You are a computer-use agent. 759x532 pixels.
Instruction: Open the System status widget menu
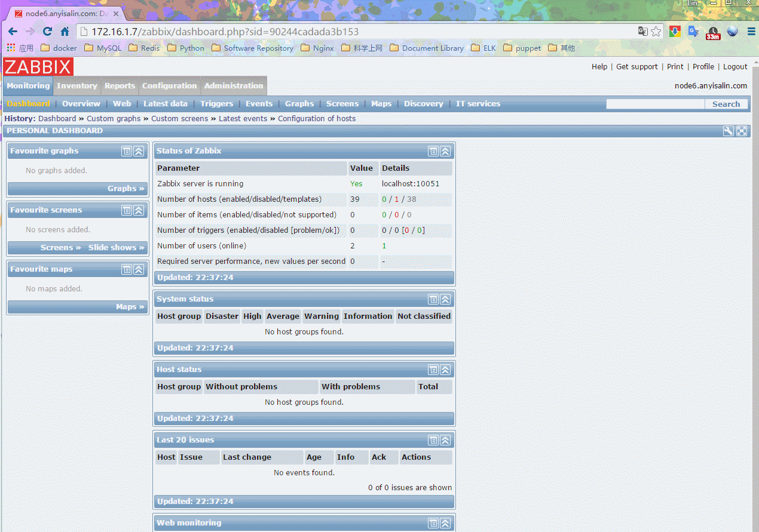[433, 299]
